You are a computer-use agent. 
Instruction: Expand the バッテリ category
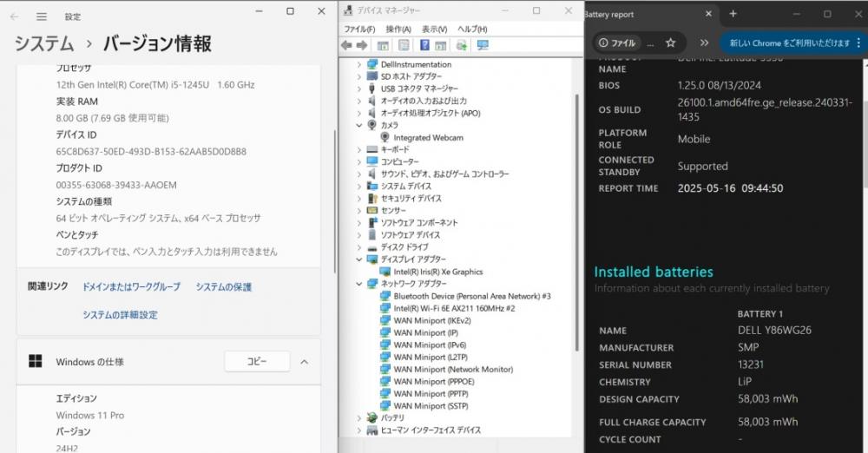(359, 418)
